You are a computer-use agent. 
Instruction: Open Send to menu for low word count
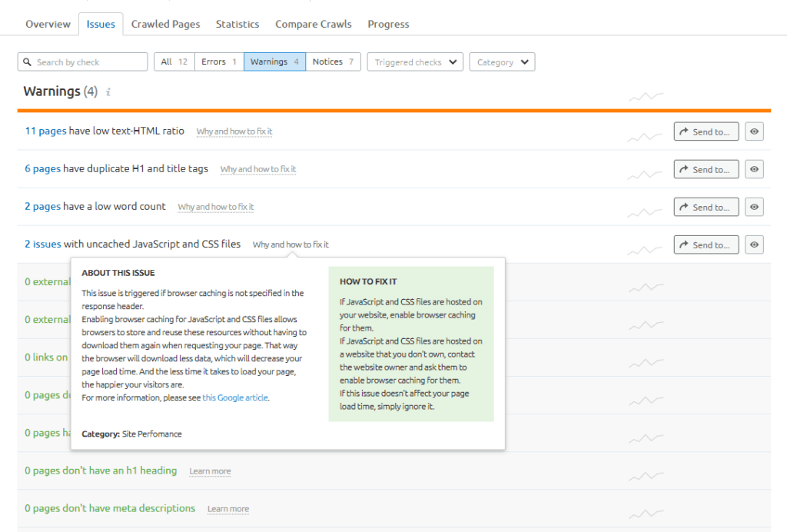tap(706, 207)
